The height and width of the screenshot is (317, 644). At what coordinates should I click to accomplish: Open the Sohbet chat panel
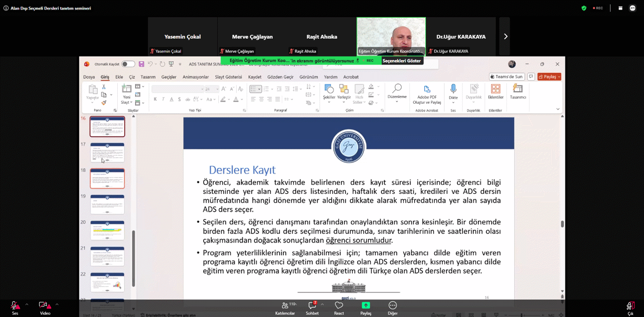[312, 308]
